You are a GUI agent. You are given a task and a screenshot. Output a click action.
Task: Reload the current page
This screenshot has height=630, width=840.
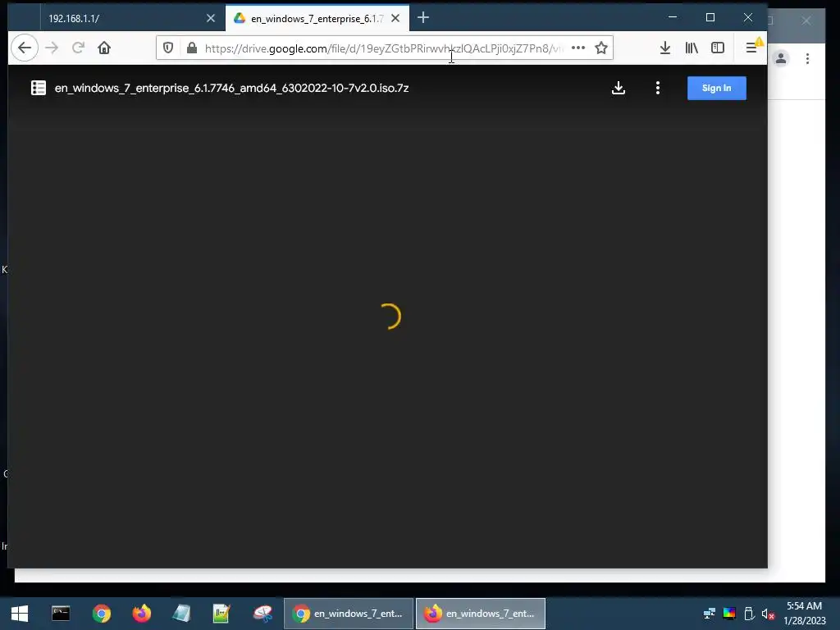coord(78,48)
